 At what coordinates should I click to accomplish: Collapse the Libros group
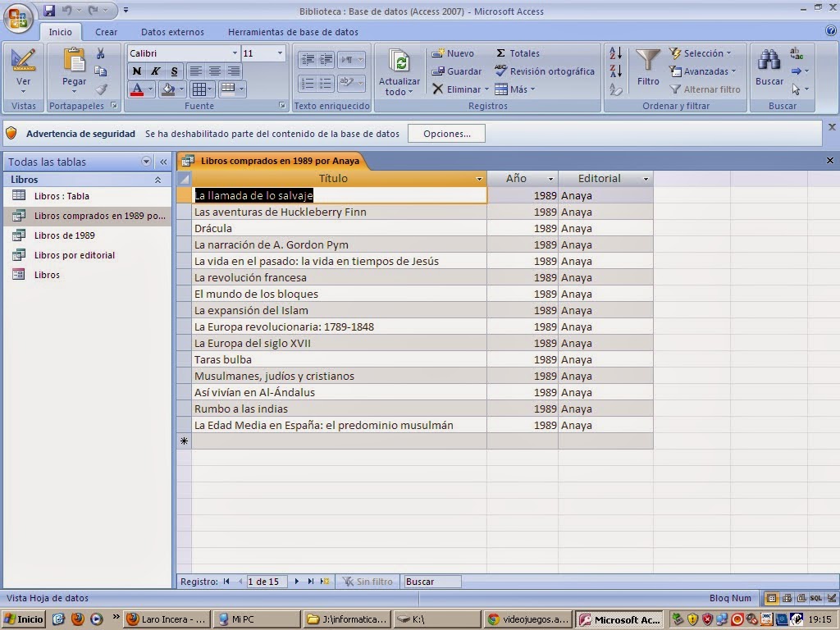[158, 180]
